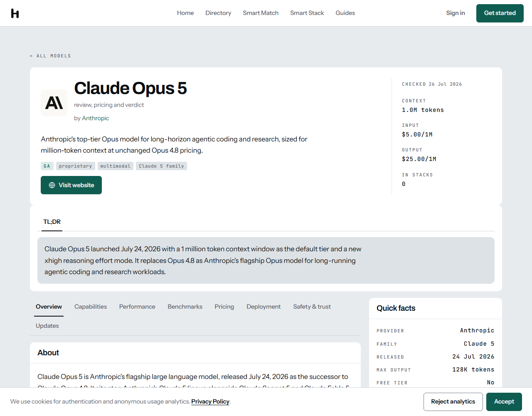Click the Provider value Anthropic in Quick facts

tap(477, 330)
